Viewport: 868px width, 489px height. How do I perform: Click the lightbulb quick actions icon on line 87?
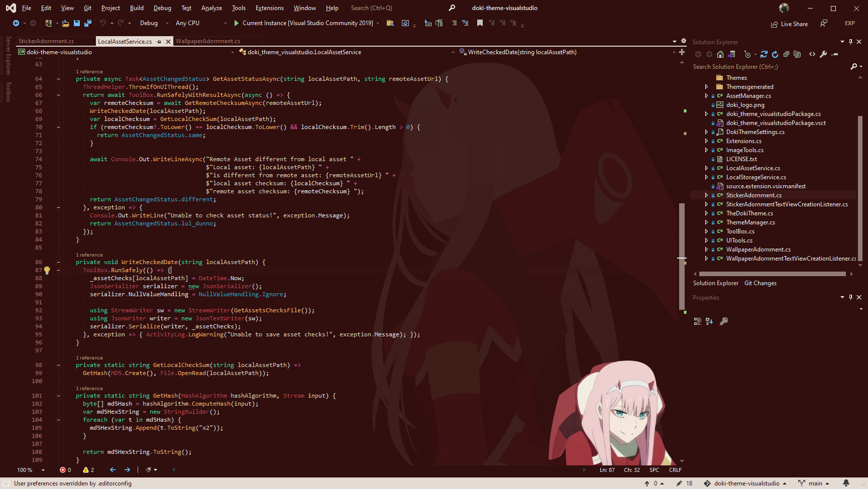pos(47,270)
